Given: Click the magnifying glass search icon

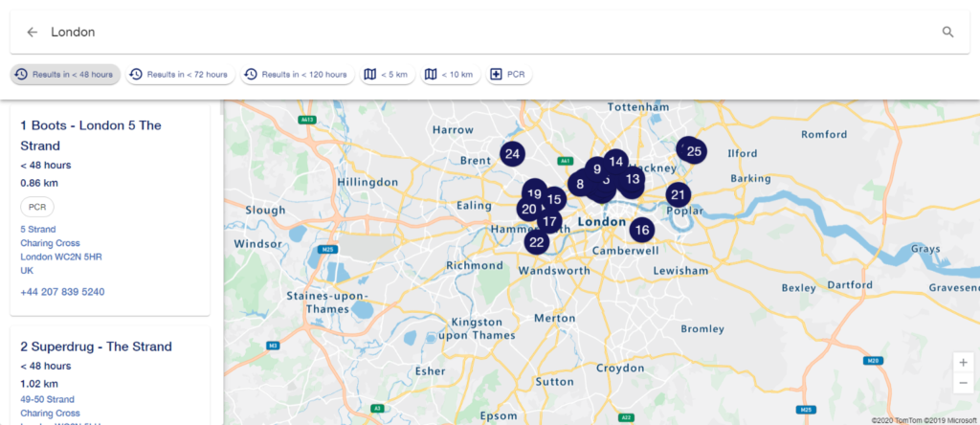Looking at the screenshot, I should click(x=948, y=32).
